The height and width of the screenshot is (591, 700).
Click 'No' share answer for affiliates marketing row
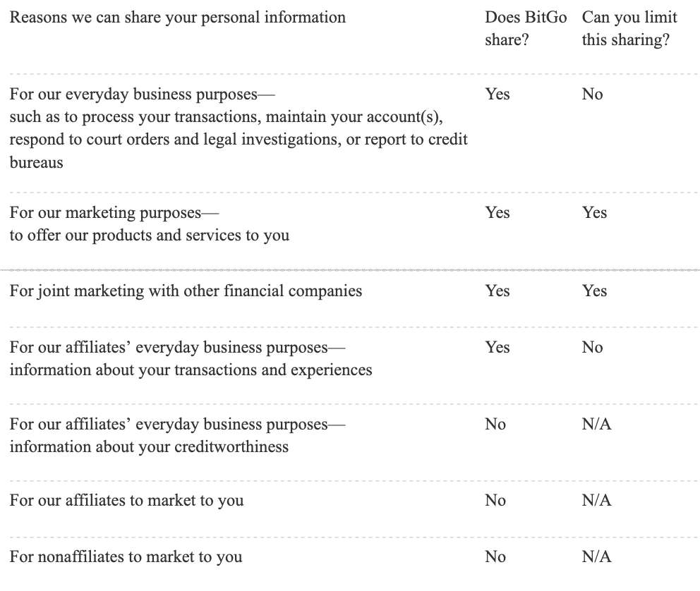495,500
